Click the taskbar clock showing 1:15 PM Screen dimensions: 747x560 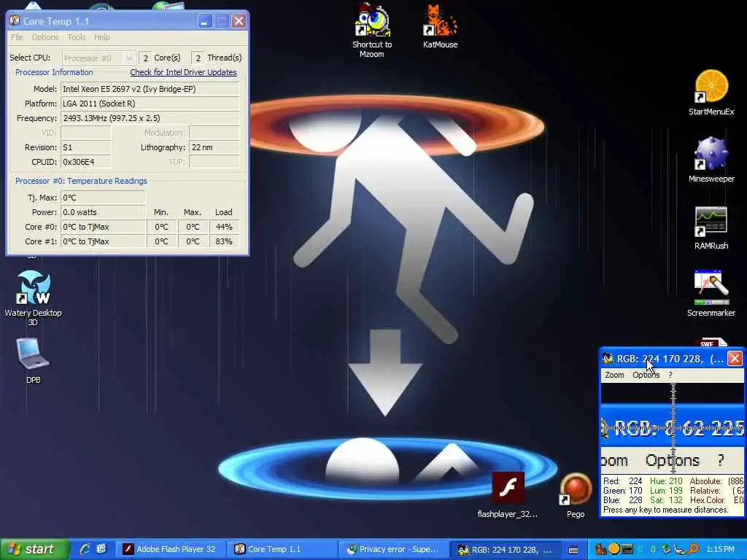click(x=720, y=549)
